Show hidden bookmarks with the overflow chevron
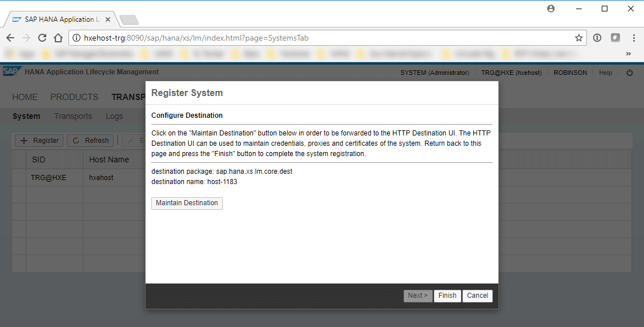 point(629,54)
